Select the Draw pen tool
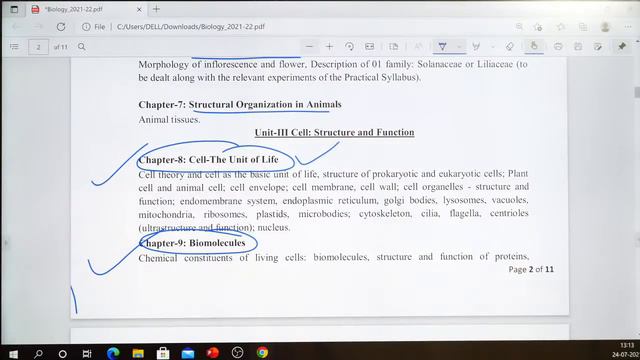Screen dimensions: 640x360 coord(442,47)
